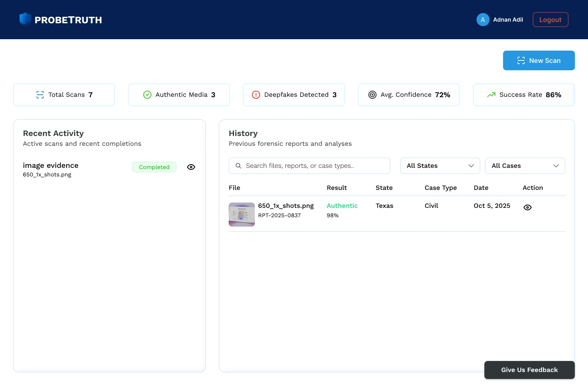Click the Success Rate 86% value
Screen dimensions: 588x392
click(x=553, y=95)
